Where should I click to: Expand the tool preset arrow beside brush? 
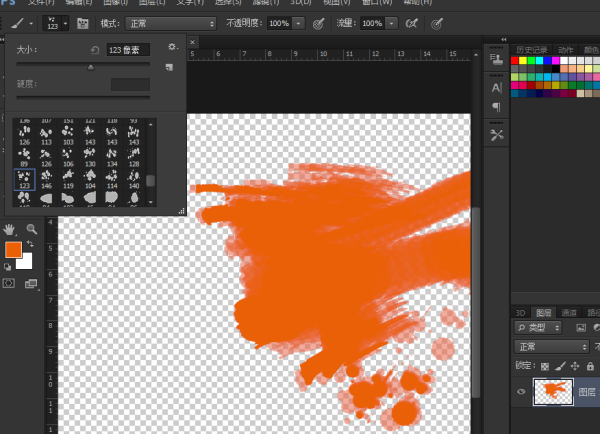coord(31,24)
